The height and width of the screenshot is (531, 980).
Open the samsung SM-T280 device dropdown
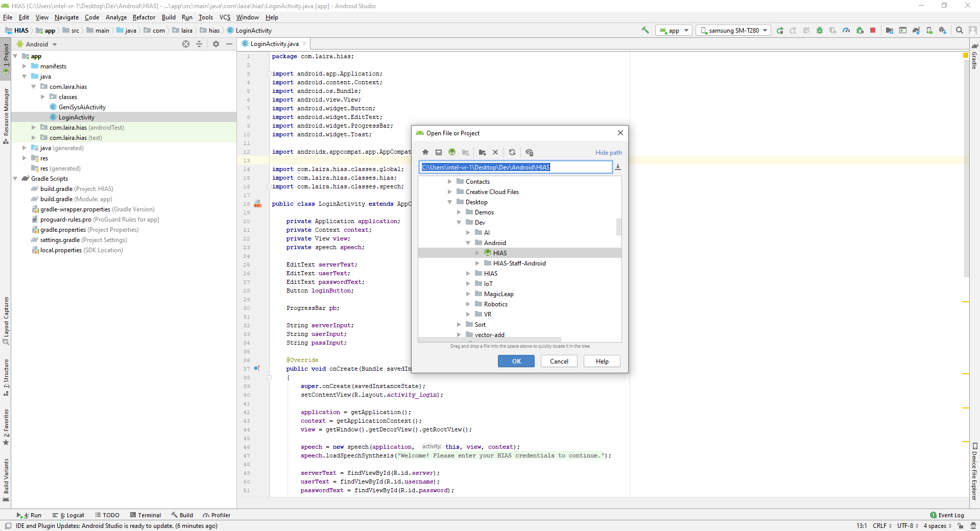click(734, 30)
